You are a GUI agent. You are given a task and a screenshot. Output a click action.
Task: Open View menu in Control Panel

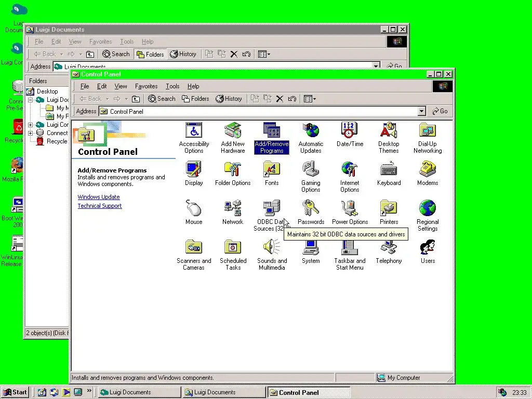pyautogui.click(x=121, y=86)
